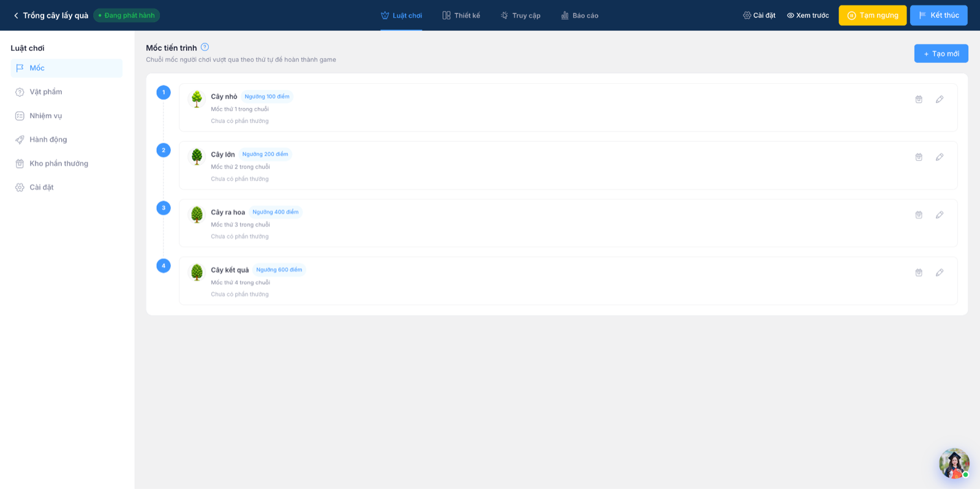Open the help icon next to Mốc tiến trình
Viewport: 980px width, 489px height.
205,47
